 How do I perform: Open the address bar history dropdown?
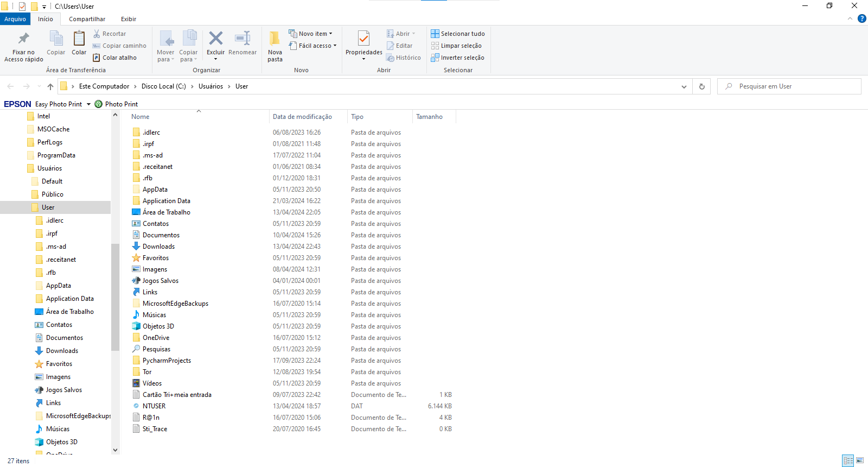[x=684, y=86]
